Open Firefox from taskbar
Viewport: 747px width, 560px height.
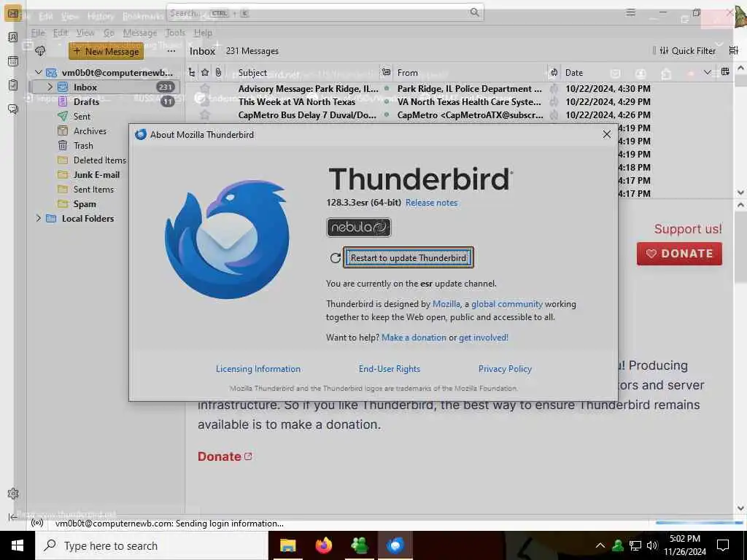pyautogui.click(x=323, y=545)
